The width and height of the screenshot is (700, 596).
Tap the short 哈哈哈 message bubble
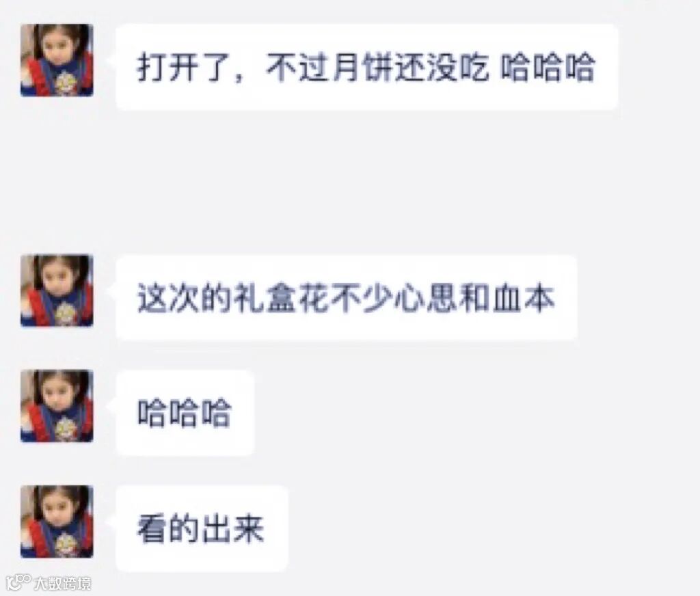[x=185, y=413]
